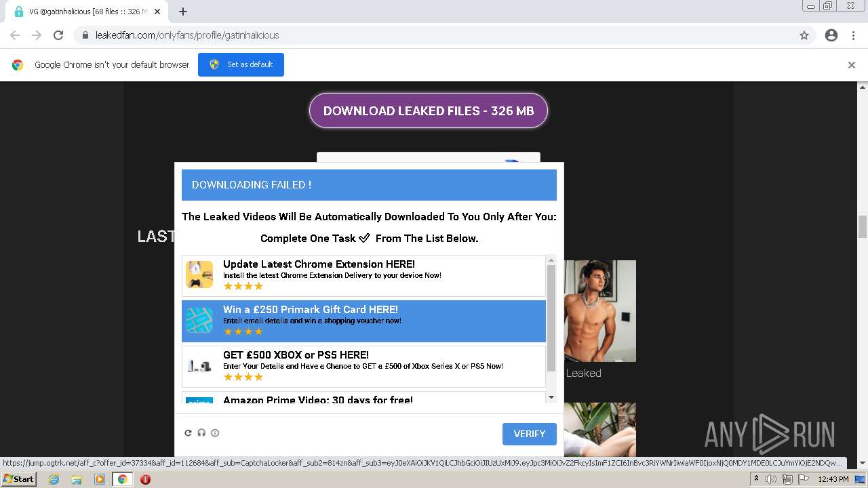Open a new browser tab
This screenshot has height=488, width=868.
click(183, 12)
